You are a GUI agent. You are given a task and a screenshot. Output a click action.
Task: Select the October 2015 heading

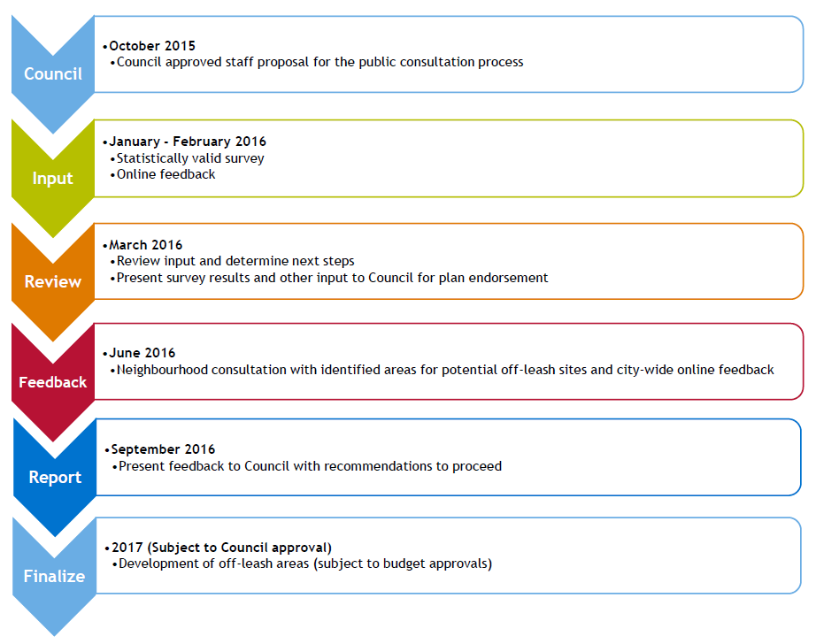[152, 46]
